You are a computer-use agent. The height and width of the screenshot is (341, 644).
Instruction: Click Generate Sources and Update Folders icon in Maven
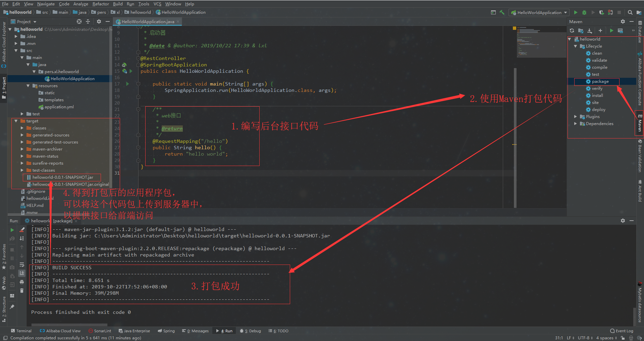pyautogui.click(x=581, y=31)
